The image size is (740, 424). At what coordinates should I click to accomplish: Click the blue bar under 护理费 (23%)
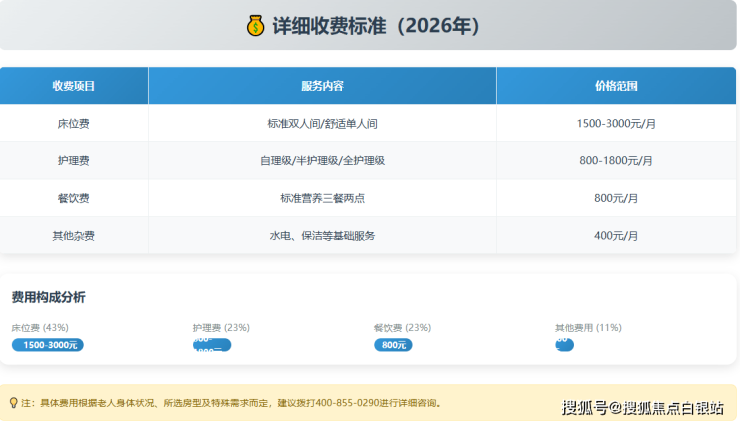[x=211, y=345]
